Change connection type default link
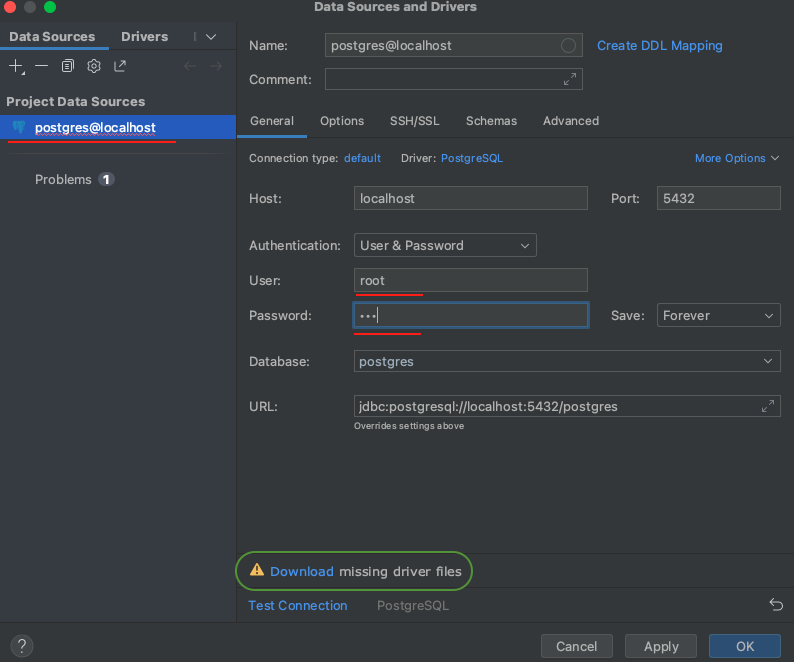This screenshot has height=662, width=794. tap(362, 158)
